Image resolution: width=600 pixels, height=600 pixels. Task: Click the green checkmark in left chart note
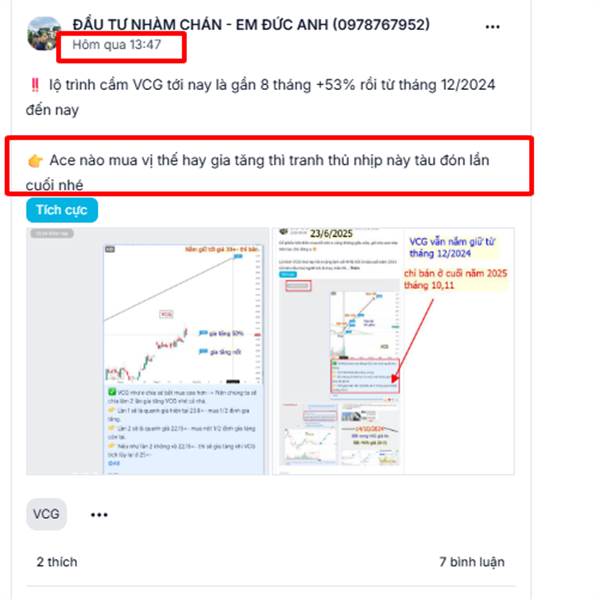112,392
